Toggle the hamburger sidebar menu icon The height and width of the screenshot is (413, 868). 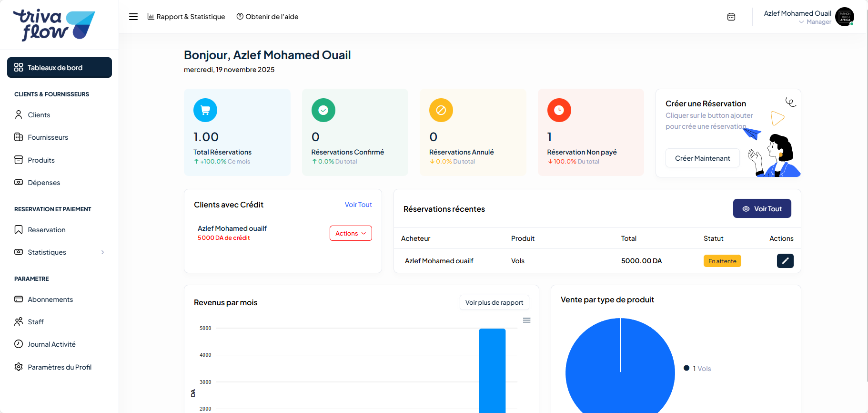(x=133, y=17)
